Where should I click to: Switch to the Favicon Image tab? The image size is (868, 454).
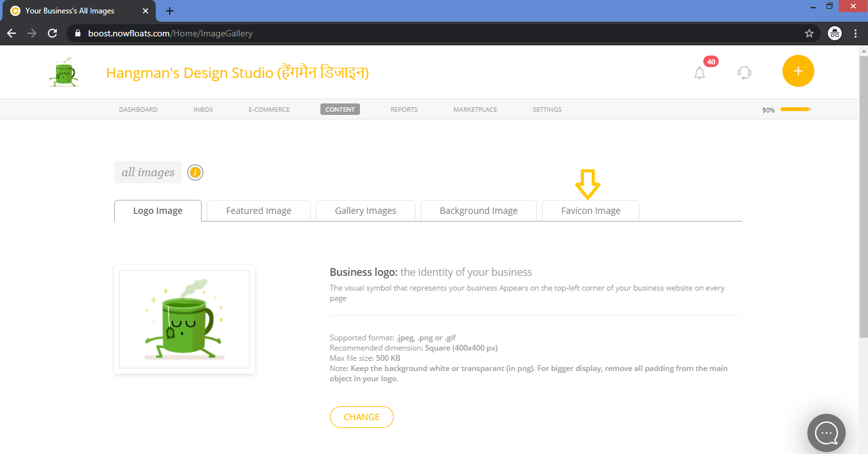[x=590, y=210]
